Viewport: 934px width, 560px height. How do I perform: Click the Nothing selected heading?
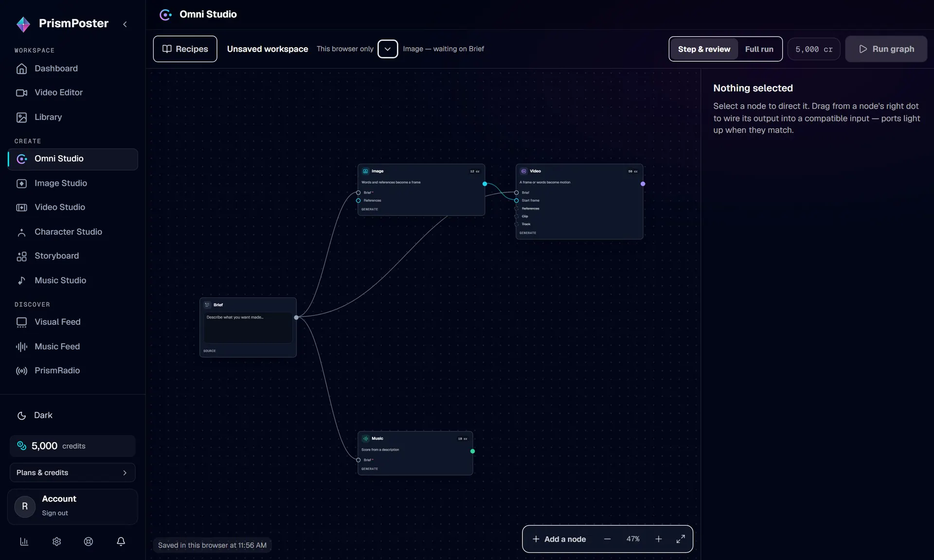click(753, 88)
